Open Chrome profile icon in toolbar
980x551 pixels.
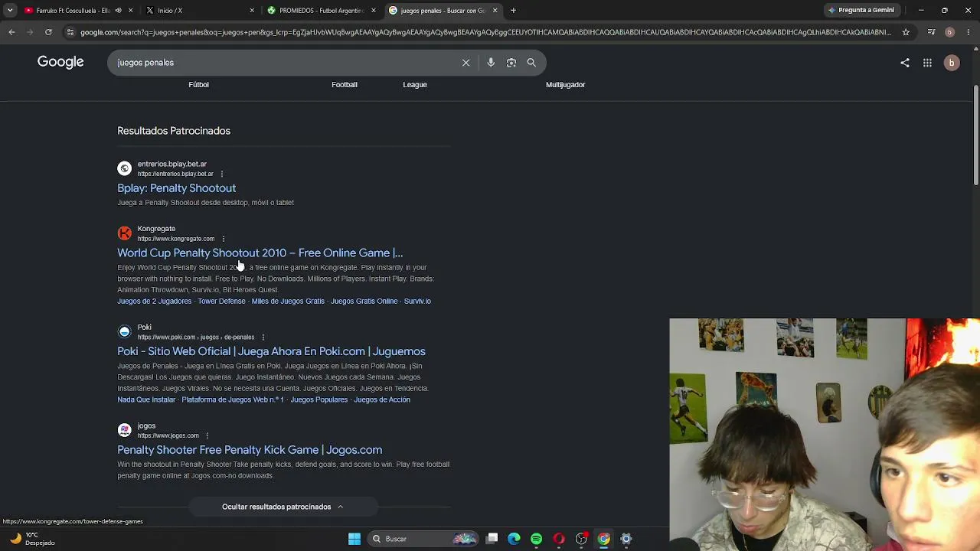[x=949, y=32]
